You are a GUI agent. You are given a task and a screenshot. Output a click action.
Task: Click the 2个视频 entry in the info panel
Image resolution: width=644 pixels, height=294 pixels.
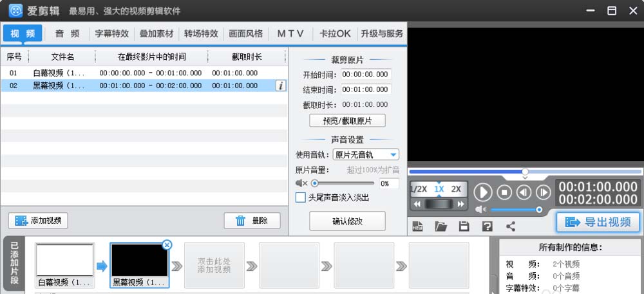[566, 264]
